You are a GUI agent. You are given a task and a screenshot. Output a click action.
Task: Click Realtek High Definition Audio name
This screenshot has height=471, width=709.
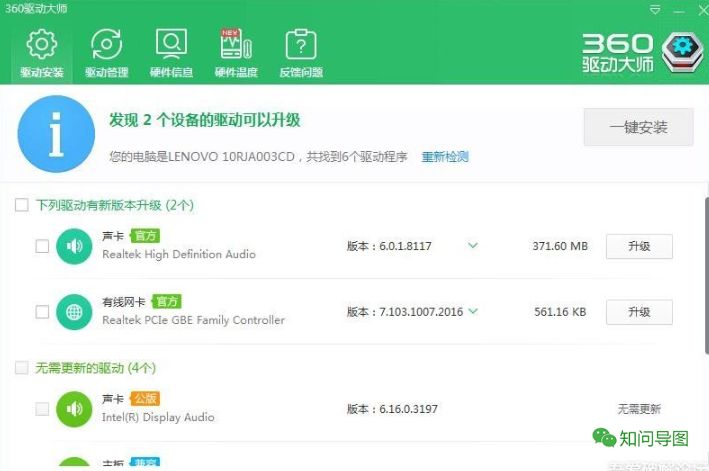179,254
